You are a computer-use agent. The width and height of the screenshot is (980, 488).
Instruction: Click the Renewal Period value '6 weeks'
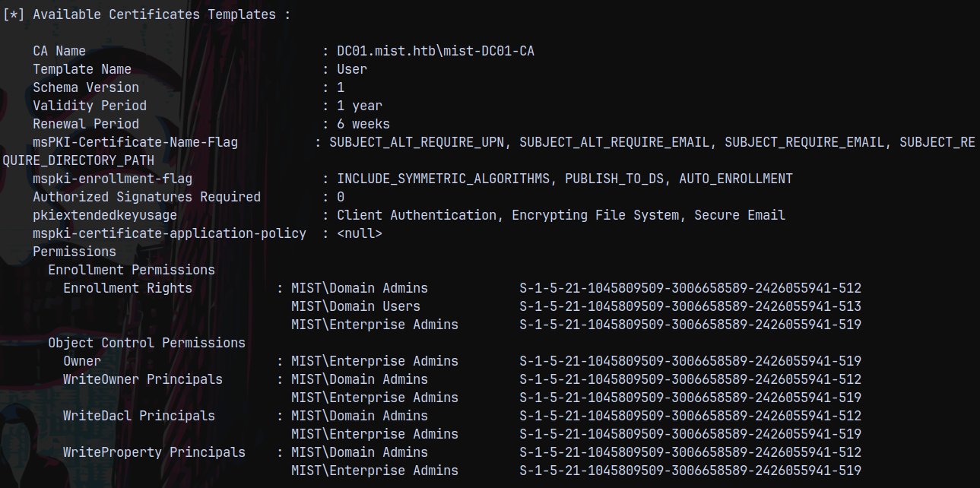pyautogui.click(x=363, y=124)
